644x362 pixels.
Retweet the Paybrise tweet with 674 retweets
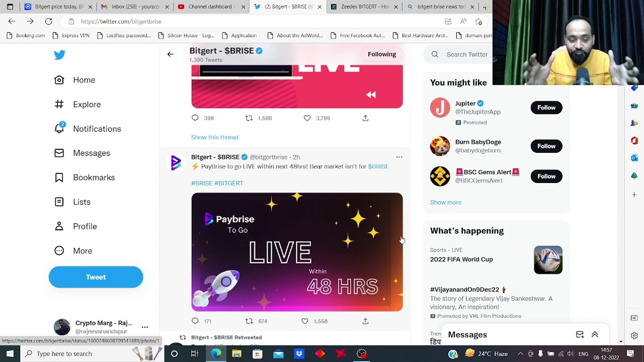point(249,321)
